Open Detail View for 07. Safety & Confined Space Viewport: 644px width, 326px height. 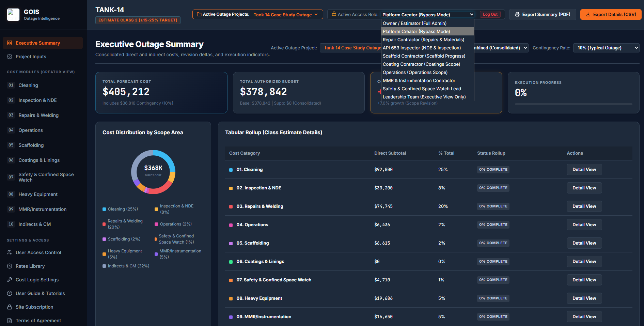click(584, 280)
